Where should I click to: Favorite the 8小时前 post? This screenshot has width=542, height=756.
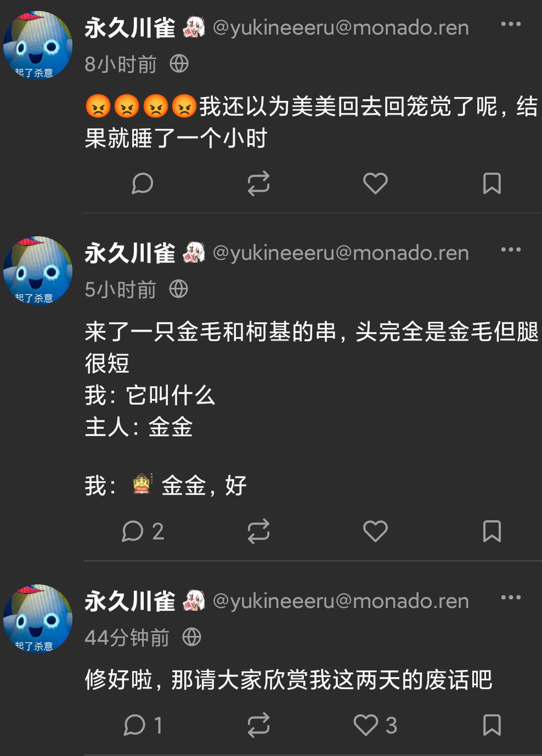pos(376,184)
